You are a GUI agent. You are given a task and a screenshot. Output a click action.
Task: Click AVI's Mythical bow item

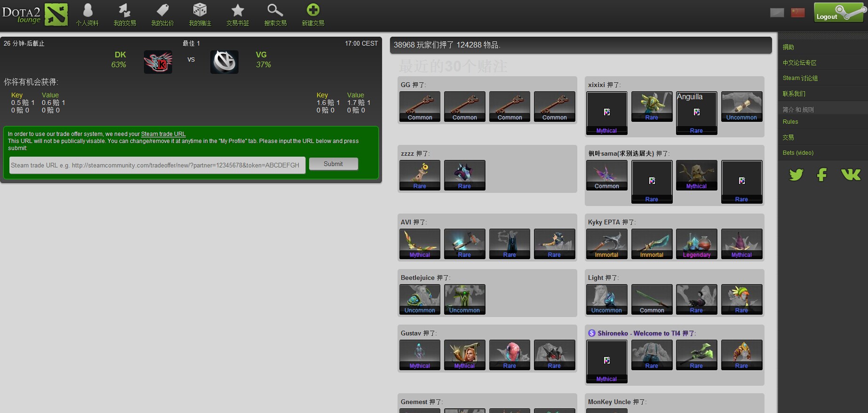420,244
